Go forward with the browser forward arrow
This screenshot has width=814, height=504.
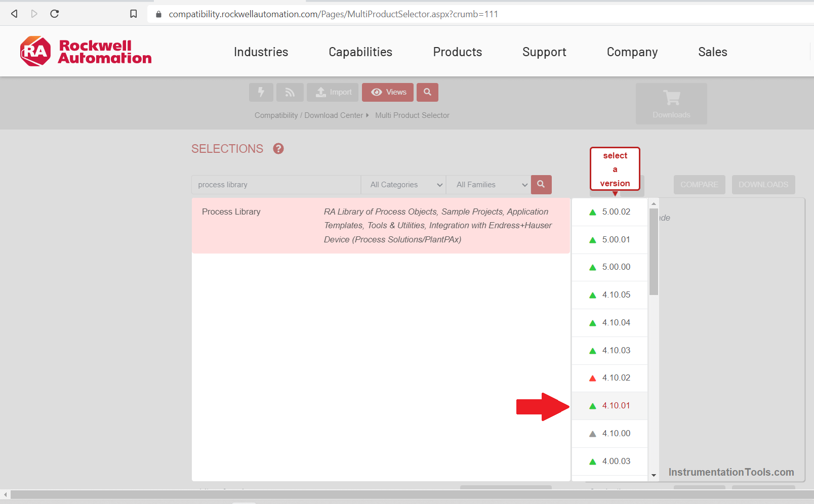[x=34, y=14]
